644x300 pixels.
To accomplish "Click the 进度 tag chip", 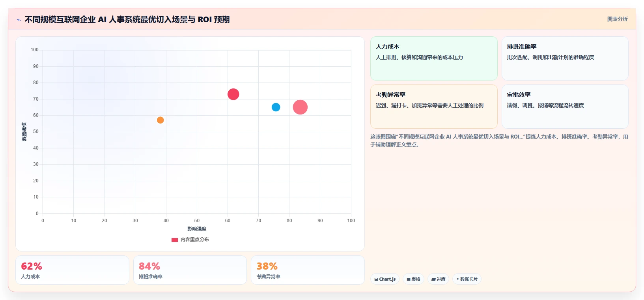I will click(438, 279).
